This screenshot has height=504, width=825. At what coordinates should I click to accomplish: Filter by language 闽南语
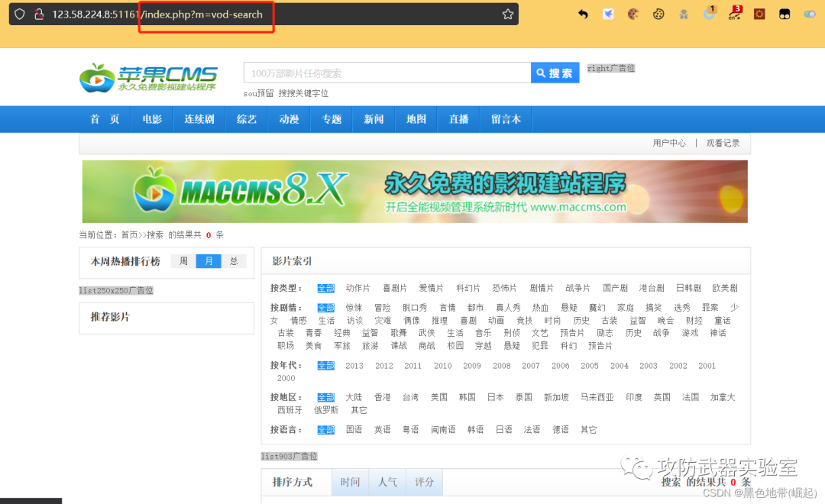pyautogui.click(x=444, y=430)
